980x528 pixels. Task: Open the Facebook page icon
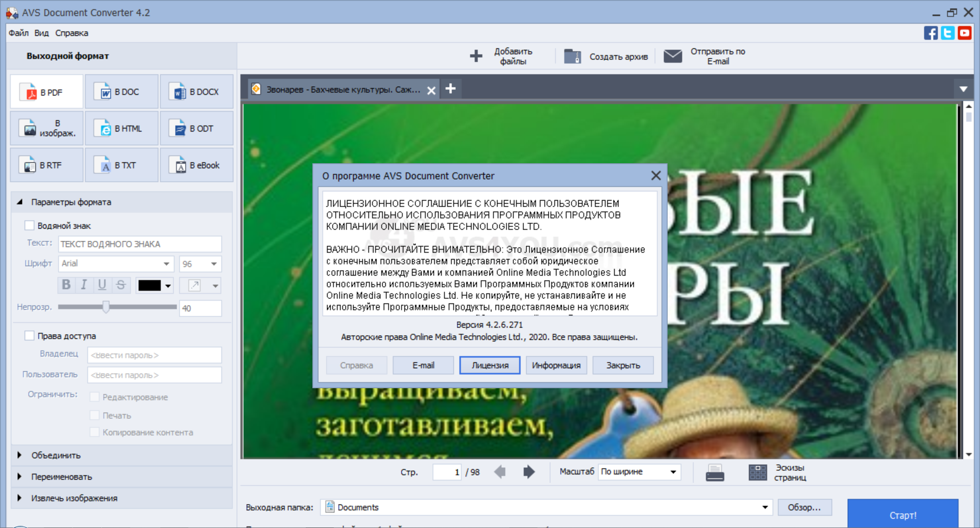[x=930, y=33]
